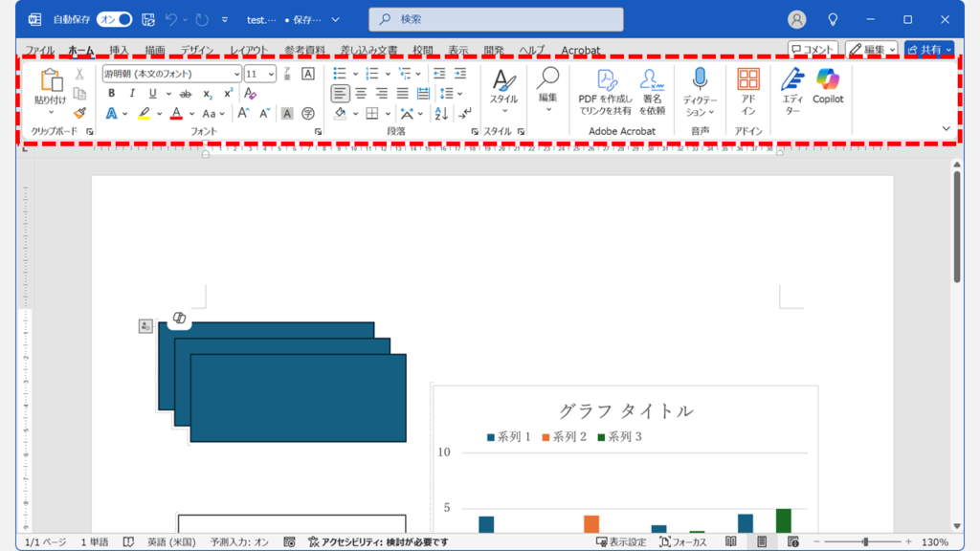Collapse the ribbon using the chevron

pos(947,129)
